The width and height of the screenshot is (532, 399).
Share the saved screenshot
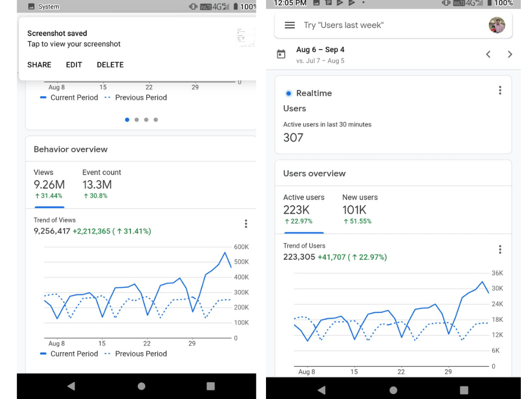coord(39,65)
